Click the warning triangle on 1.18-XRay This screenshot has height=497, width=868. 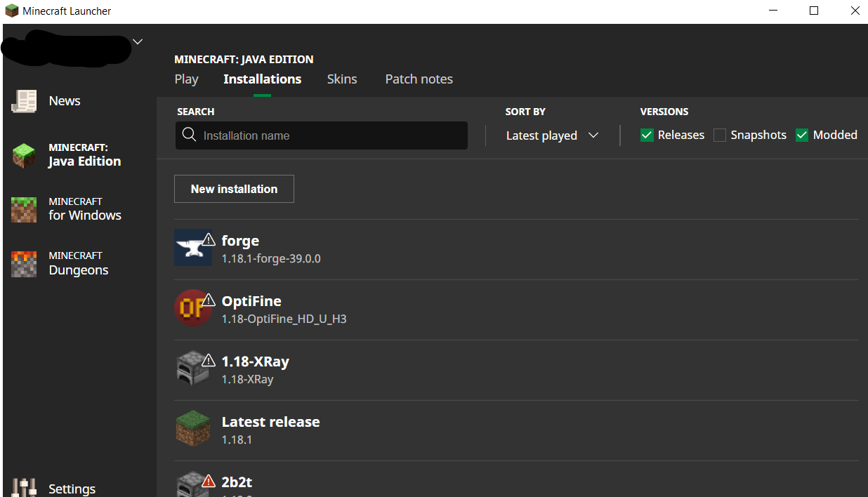pos(209,360)
